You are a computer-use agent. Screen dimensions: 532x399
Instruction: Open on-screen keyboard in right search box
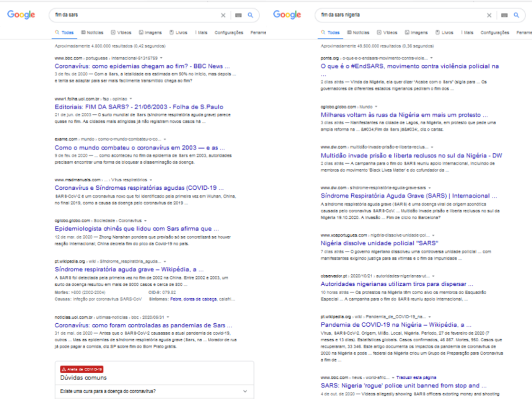click(x=504, y=15)
